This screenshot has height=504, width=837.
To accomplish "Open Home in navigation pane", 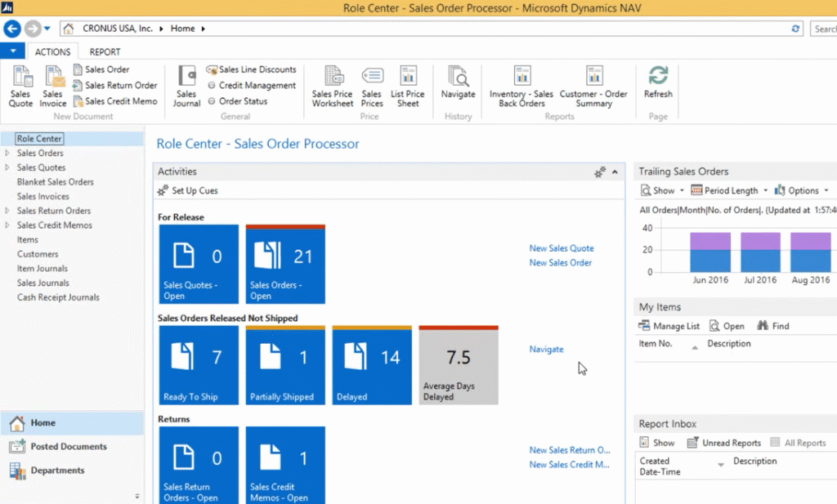I will point(72,423).
